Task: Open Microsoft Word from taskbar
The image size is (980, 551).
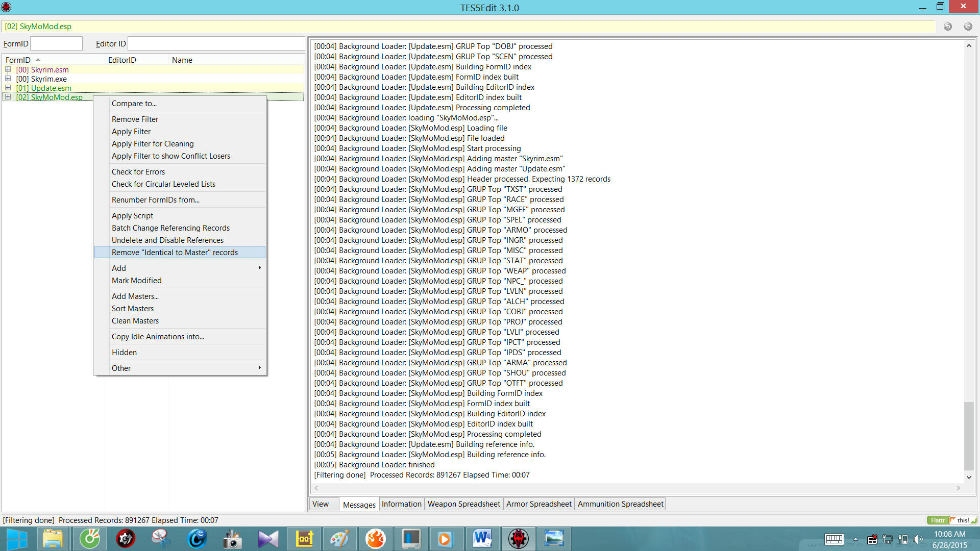Action: [x=483, y=539]
